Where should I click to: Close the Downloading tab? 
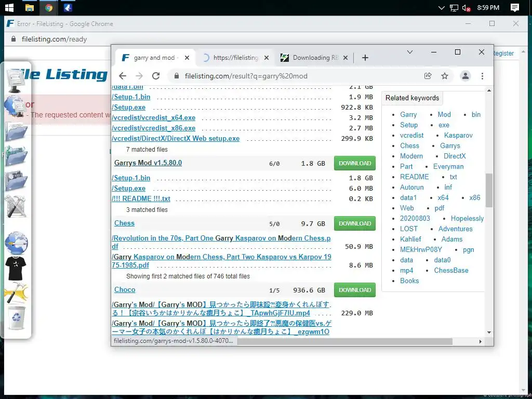click(x=345, y=58)
